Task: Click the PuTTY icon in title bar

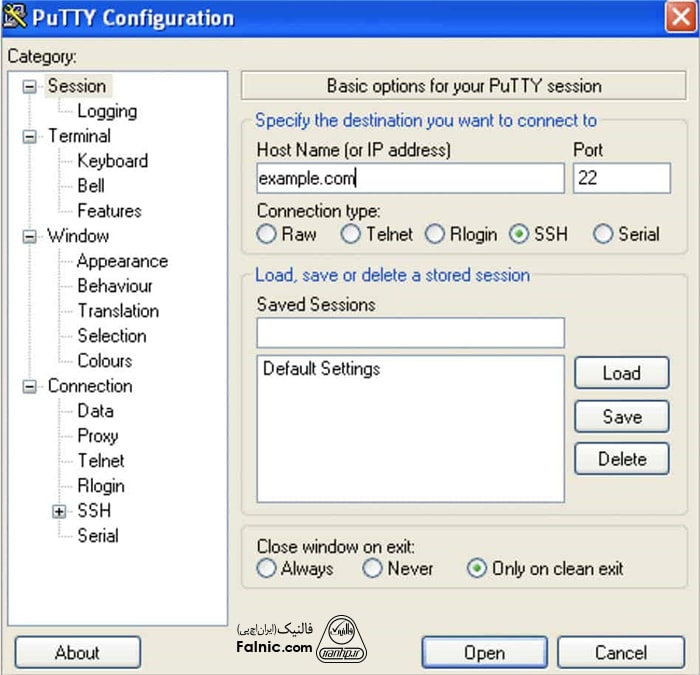Action: click(15, 17)
